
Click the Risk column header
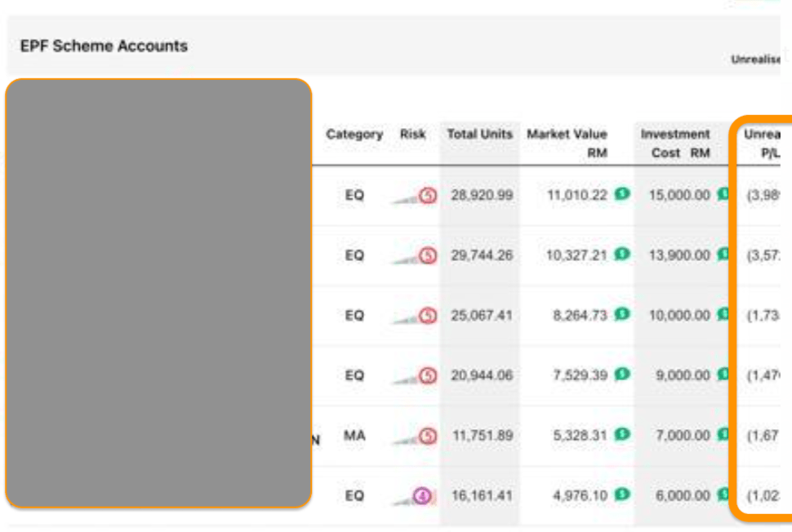(x=412, y=135)
